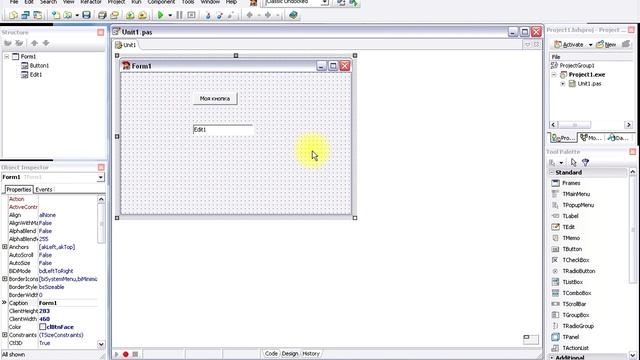Switch to the Code tab at bottom
This screenshot has width=640, height=360.
[271, 353]
